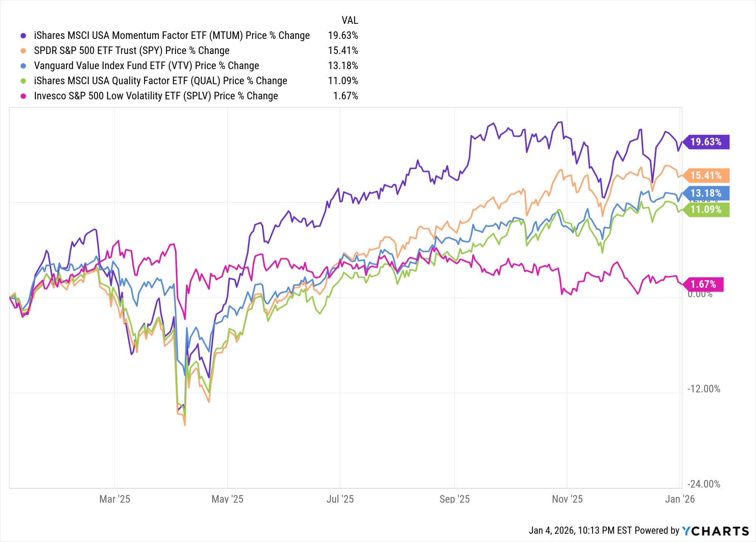Select the 11.09% green end-value flag
Screen dimensions: 756x542
pyautogui.click(x=706, y=209)
